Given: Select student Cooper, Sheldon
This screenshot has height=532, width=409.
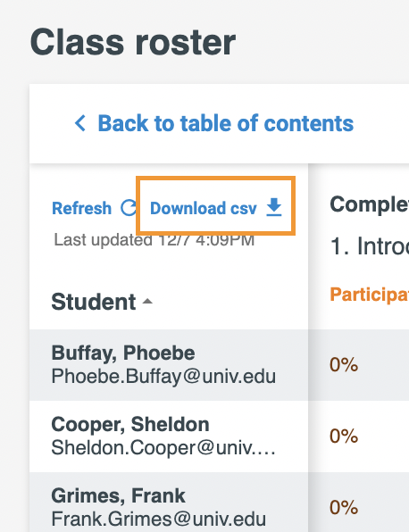Looking at the screenshot, I should coord(130,424).
